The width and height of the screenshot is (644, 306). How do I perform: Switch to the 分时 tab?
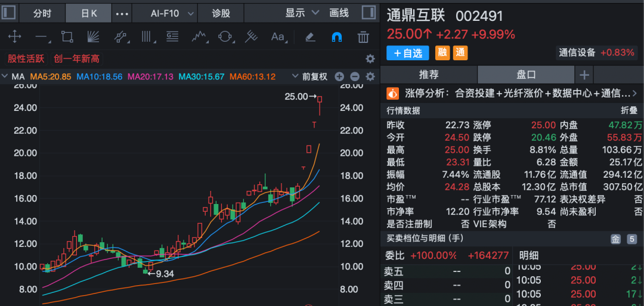tap(42, 13)
